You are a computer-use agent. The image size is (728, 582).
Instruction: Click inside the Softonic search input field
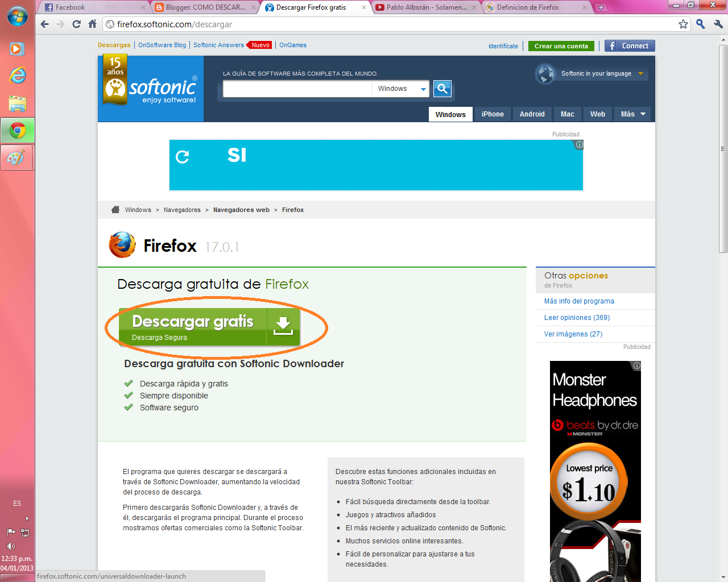pyautogui.click(x=297, y=89)
